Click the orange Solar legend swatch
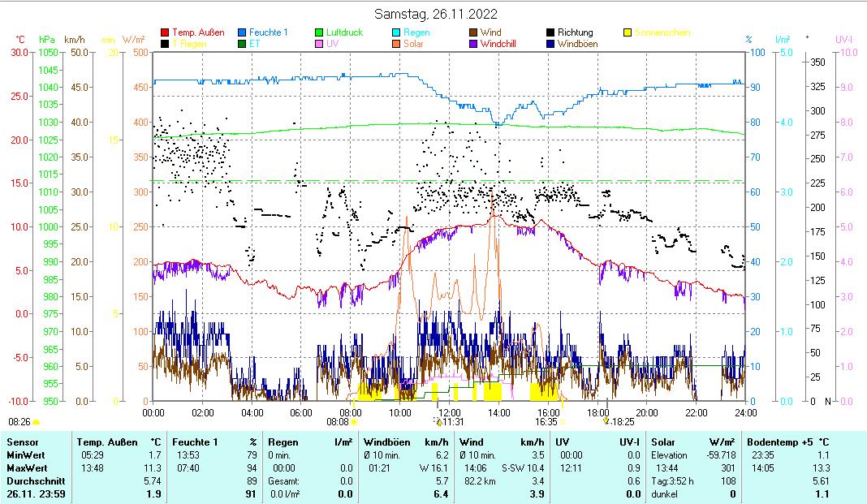 396,44
